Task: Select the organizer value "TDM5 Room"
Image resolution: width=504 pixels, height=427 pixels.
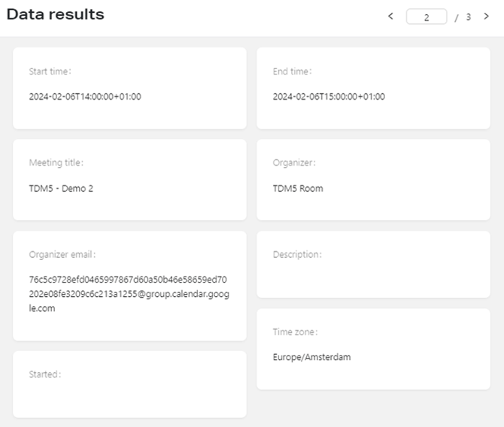Action: (298, 188)
